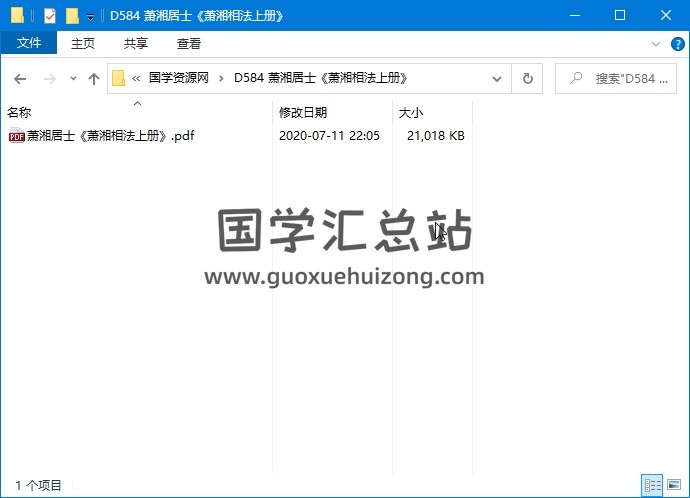The image size is (690, 498).
Task: Close the Explorer window
Action: tap(666, 15)
